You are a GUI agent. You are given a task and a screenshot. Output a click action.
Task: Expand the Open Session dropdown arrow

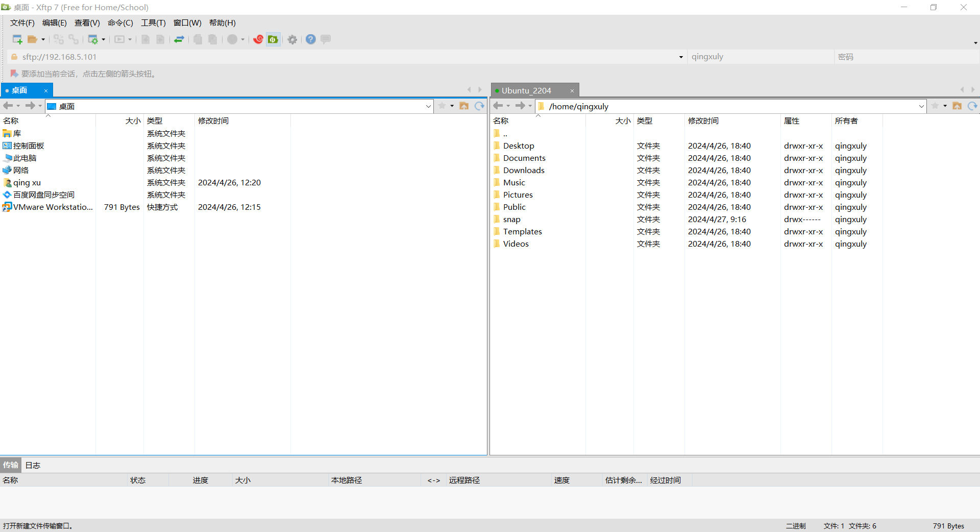pyautogui.click(x=43, y=39)
